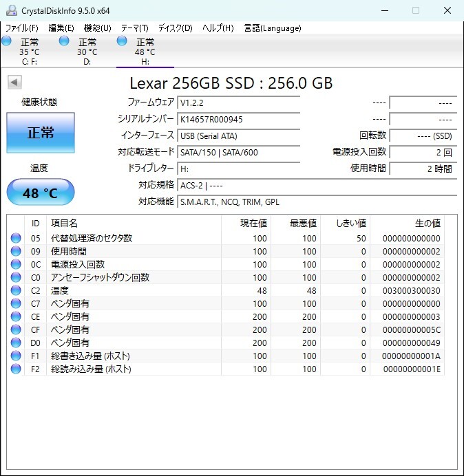The image size is (464, 476).
Task: Select the 電源投入回数 row name in SMART table
Action: [x=78, y=264]
